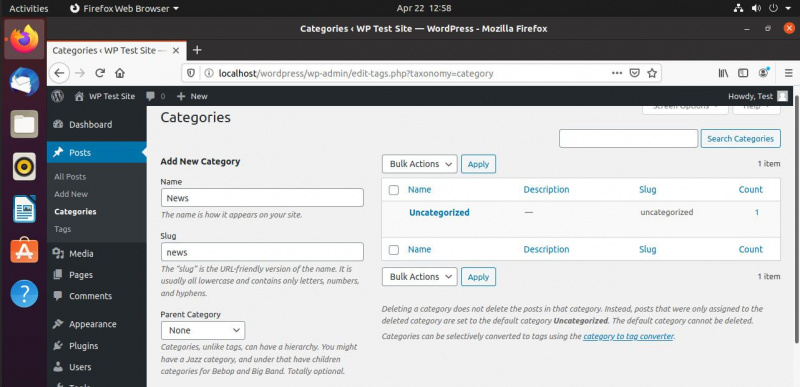800x387 pixels.
Task: Sort by Count column header
Action: coord(751,189)
